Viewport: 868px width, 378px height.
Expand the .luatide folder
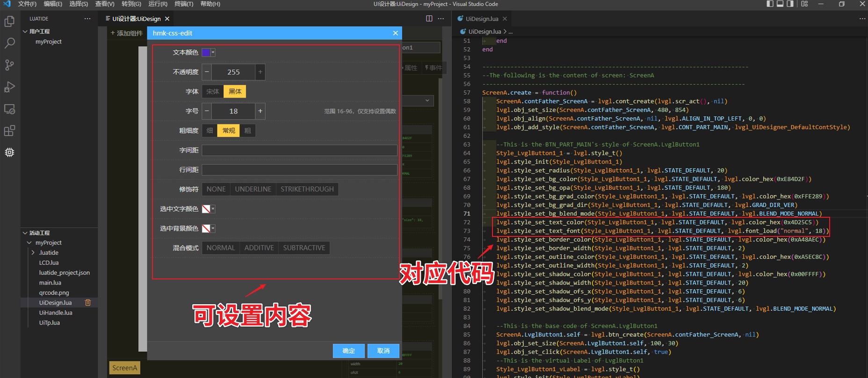[x=33, y=253]
